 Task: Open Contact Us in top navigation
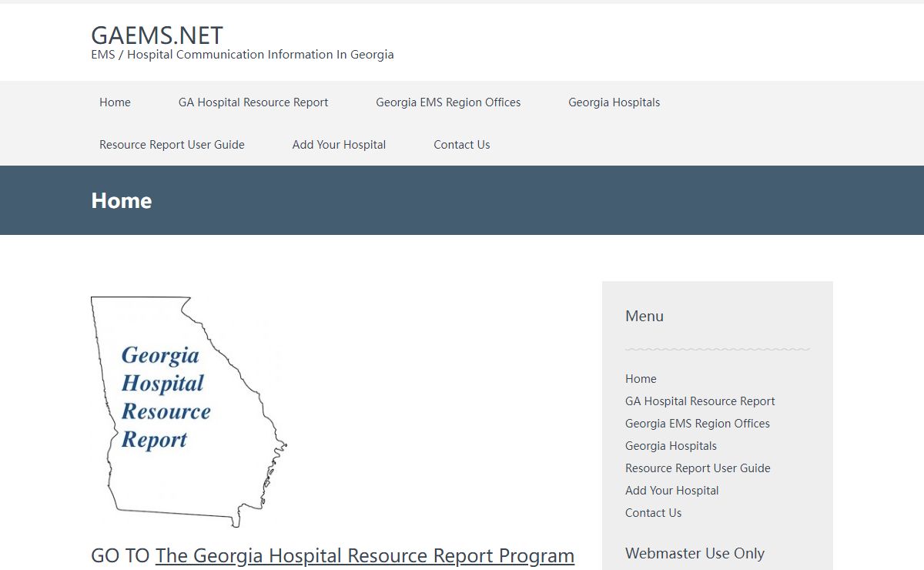click(462, 145)
